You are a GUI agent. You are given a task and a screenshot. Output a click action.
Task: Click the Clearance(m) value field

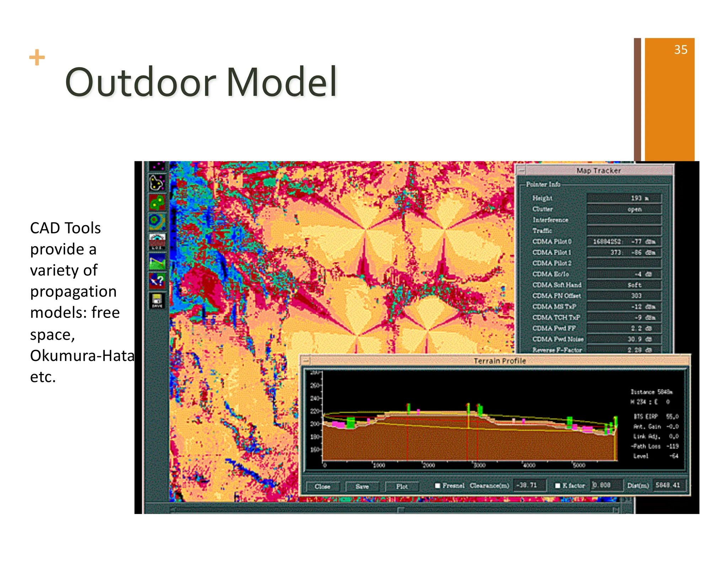click(529, 485)
